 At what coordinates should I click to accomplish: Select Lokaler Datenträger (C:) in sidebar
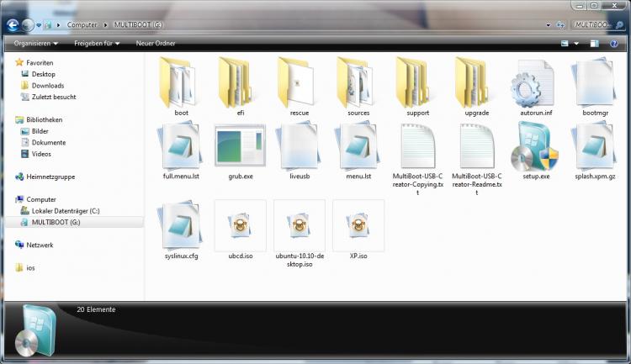pos(65,210)
